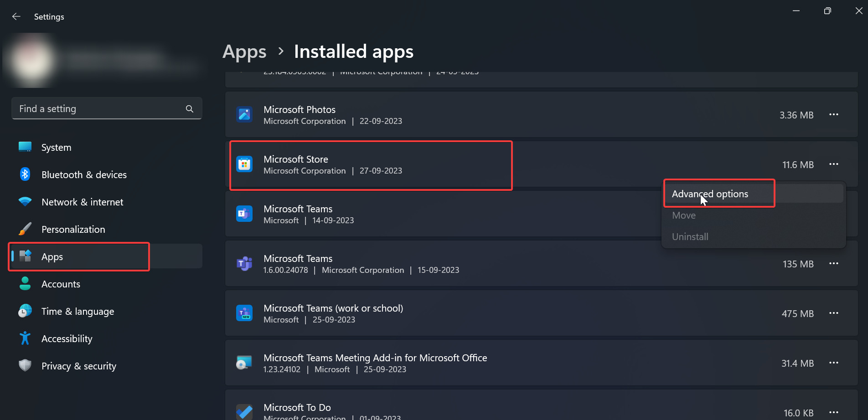The height and width of the screenshot is (420, 868).
Task: Minimize the Settings window
Action: pyautogui.click(x=796, y=11)
